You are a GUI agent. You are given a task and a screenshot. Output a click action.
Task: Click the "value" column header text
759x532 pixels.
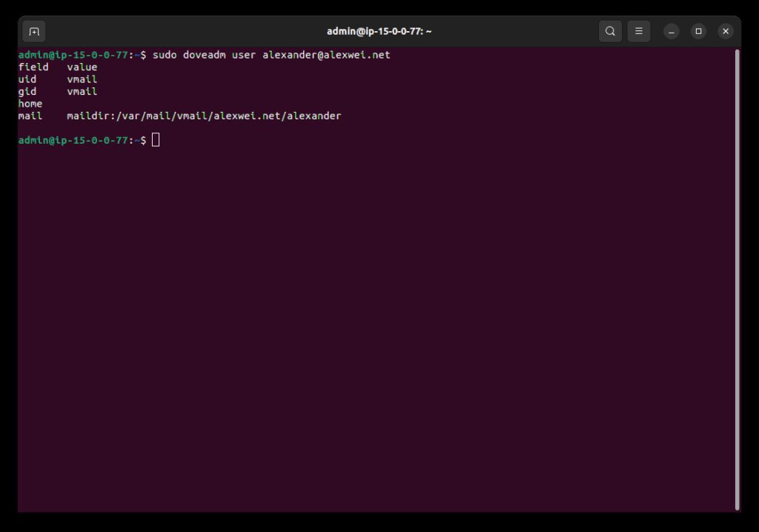[82, 67]
